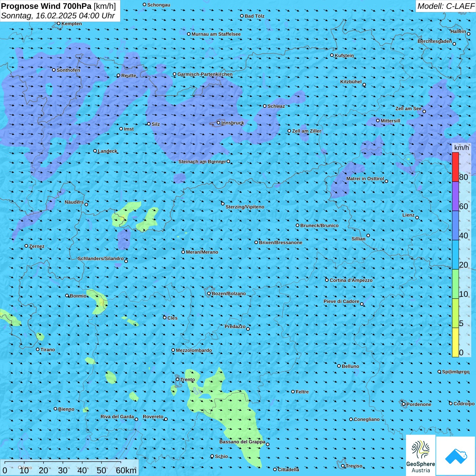This screenshot has height=476, width=476.
Task: Click the 'Schio' label
Action: coord(221,456)
